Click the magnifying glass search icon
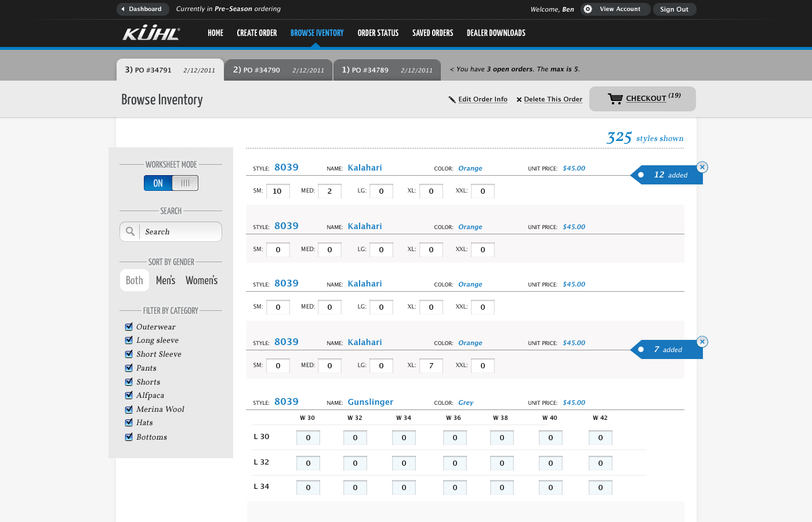 coord(130,231)
